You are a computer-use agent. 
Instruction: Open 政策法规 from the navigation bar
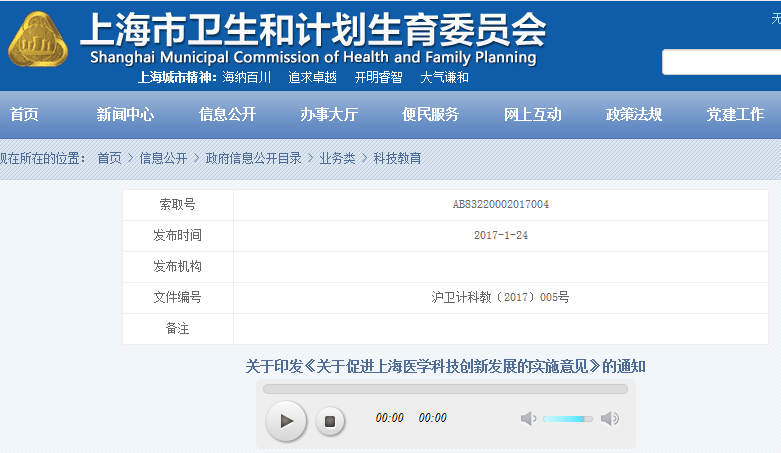click(x=634, y=115)
